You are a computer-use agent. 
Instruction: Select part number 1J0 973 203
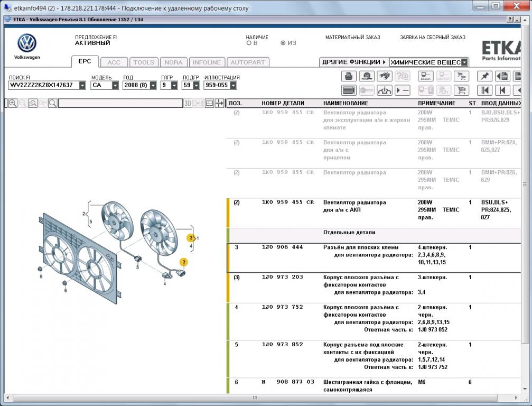(282, 277)
